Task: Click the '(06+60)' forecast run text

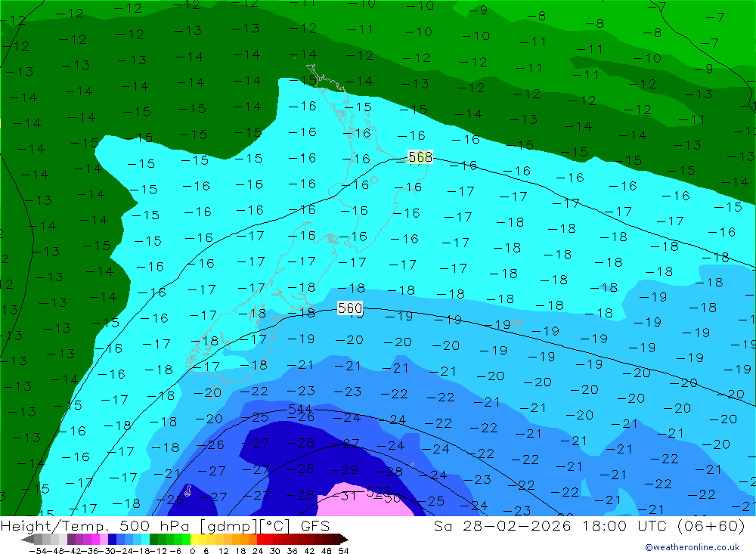Action: (711, 525)
